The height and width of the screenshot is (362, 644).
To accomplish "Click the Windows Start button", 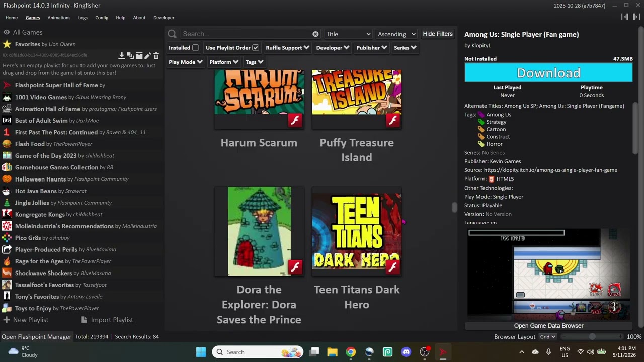I will [x=201, y=352].
